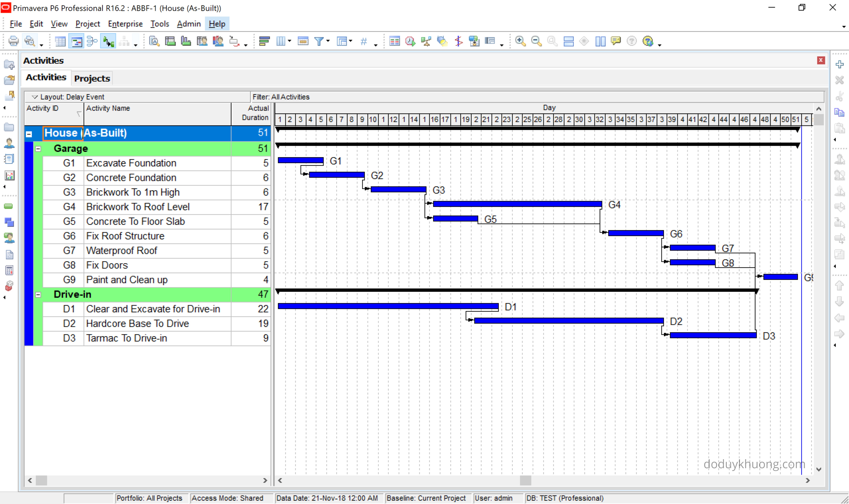Click the Filter funnel icon

point(319,41)
